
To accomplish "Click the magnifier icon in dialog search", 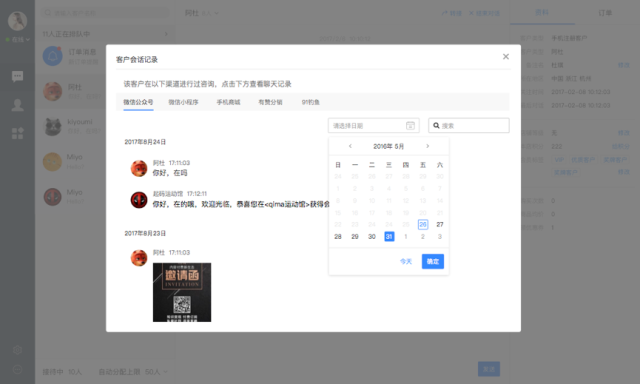I will 436,125.
